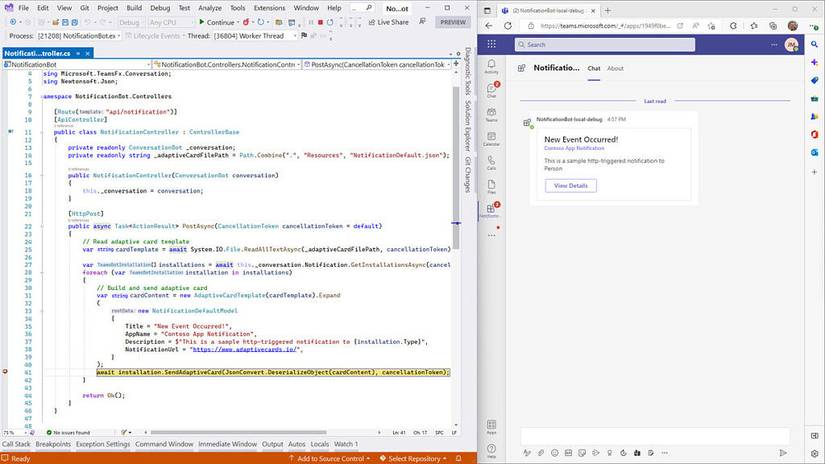
Task: Click the Edge address bar URL
Action: point(605,25)
